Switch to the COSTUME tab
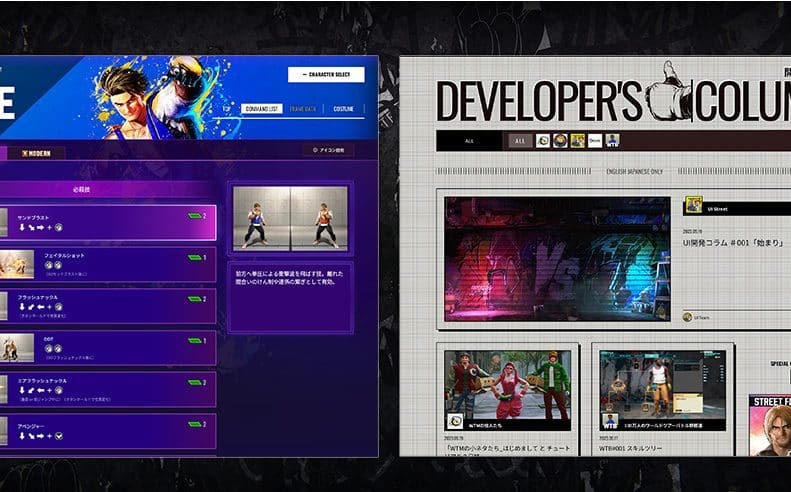The image size is (791, 492). pyautogui.click(x=344, y=109)
